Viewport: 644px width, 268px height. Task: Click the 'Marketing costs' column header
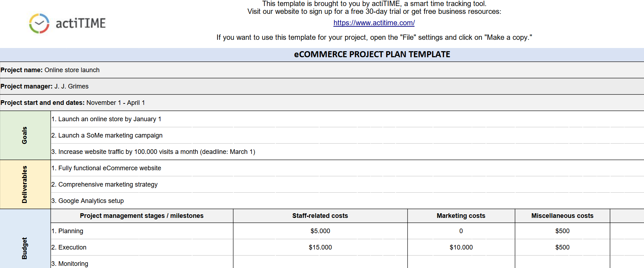pyautogui.click(x=461, y=216)
